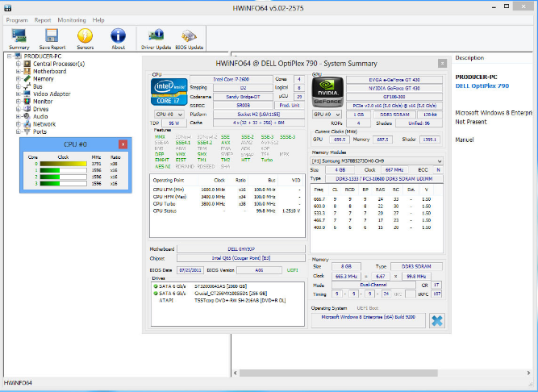This screenshot has height=392, width=538.
Task: Click the blue X close summary icon
Action: [x=437, y=321]
